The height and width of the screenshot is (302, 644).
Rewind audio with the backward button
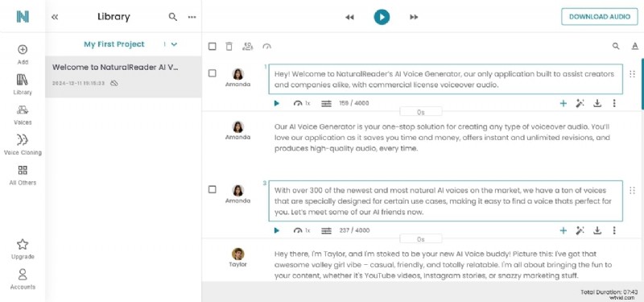(x=349, y=17)
